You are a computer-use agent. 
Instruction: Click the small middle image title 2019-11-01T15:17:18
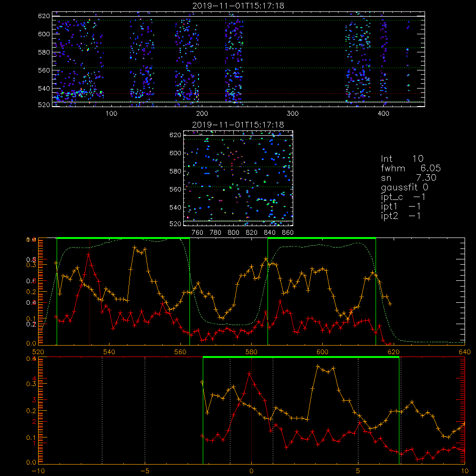point(238,125)
